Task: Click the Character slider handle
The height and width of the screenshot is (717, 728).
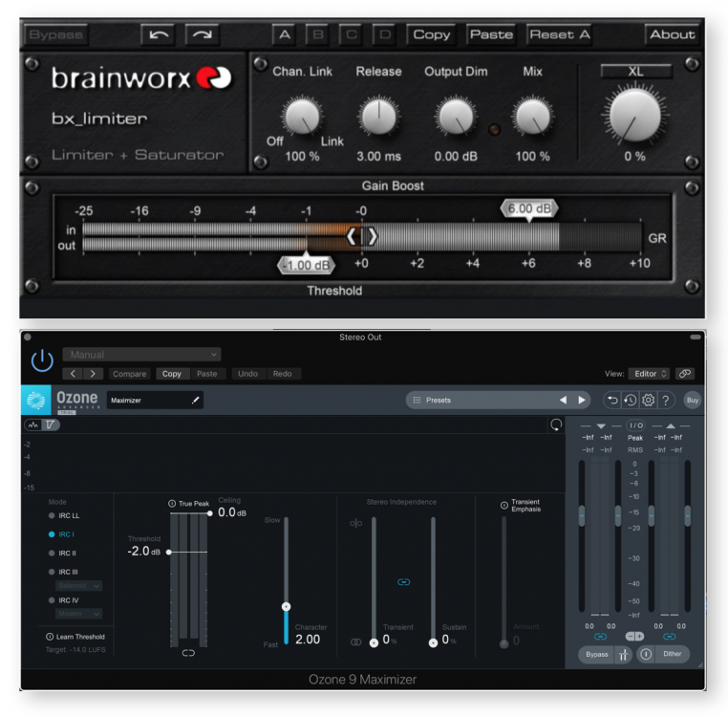Action: [x=285, y=607]
